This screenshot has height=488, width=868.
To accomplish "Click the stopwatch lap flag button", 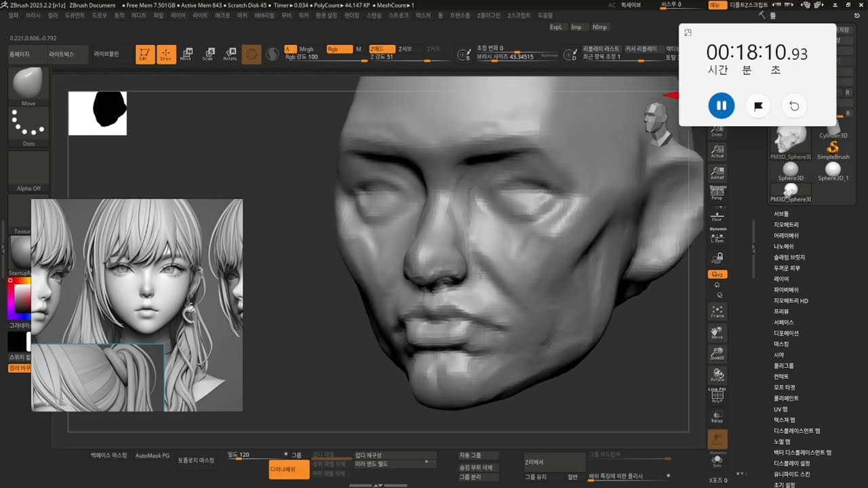I will point(758,106).
